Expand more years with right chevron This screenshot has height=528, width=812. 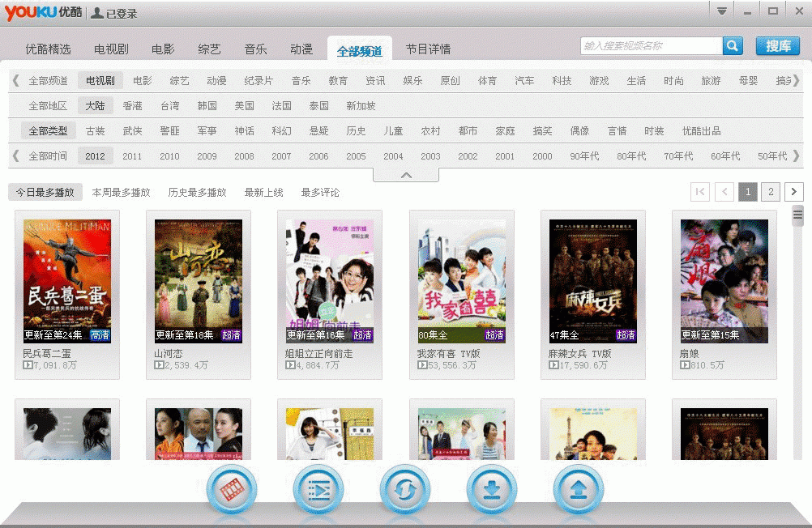[x=796, y=155]
